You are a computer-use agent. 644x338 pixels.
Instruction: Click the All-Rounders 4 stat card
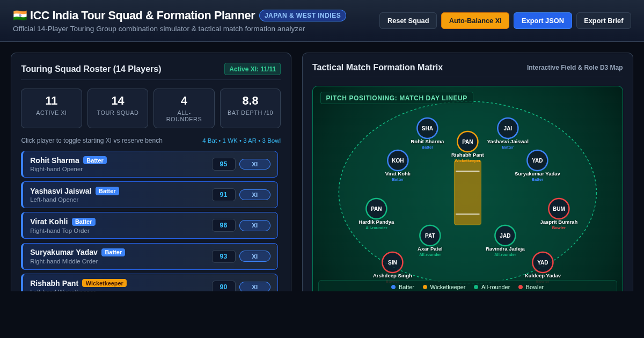click(184, 108)
